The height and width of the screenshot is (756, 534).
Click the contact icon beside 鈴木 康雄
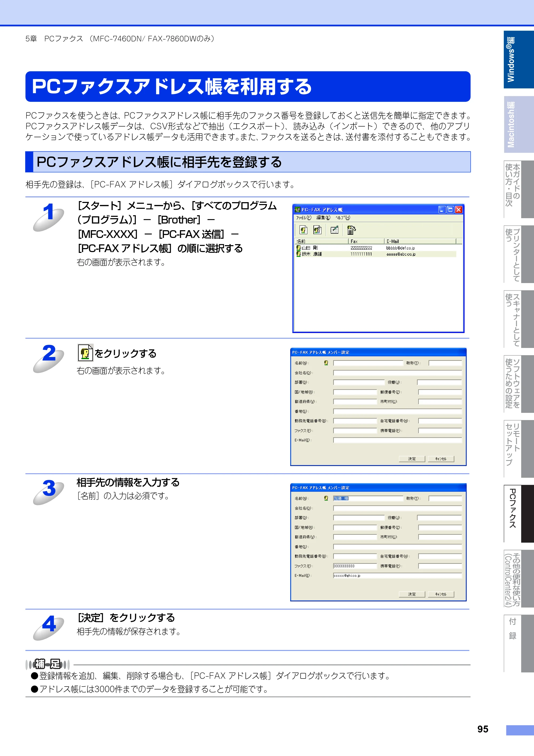click(x=298, y=254)
